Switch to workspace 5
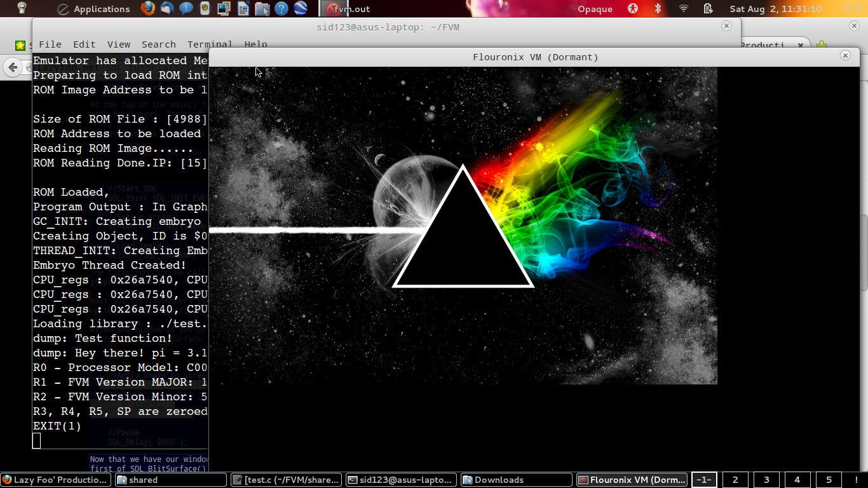 tap(829, 480)
